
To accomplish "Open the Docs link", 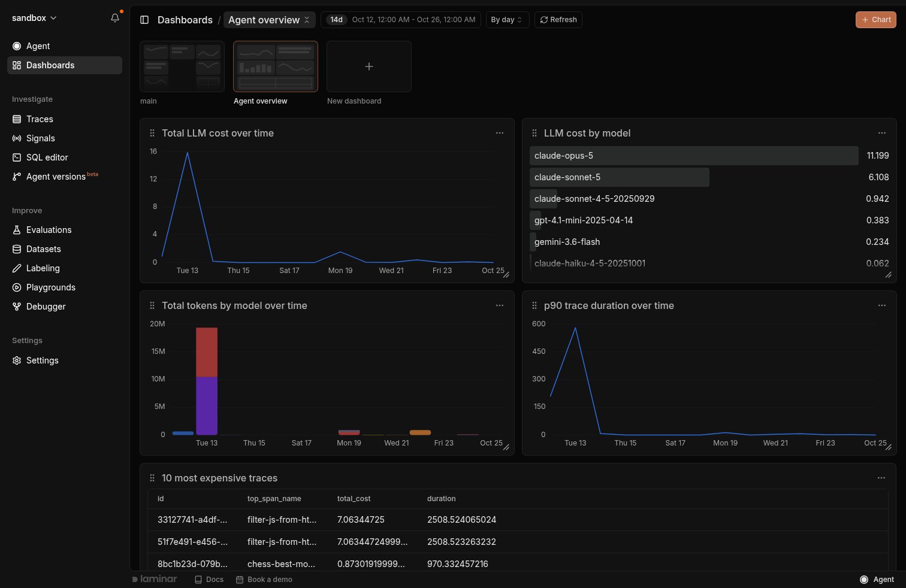I will pos(209,580).
